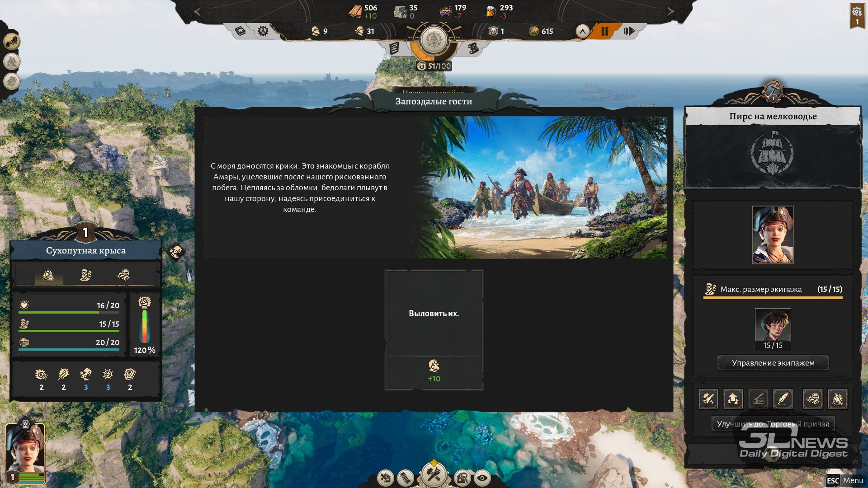
Task: Click the quill feather icon in pier panel
Action: pyautogui.click(x=783, y=399)
